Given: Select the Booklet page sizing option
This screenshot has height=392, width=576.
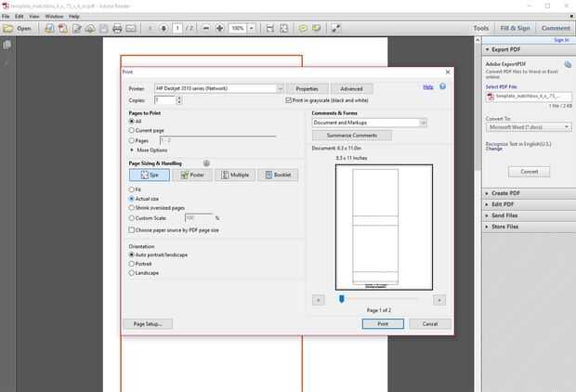Looking at the screenshot, I should pyautogui.click(x=278, y=175).
